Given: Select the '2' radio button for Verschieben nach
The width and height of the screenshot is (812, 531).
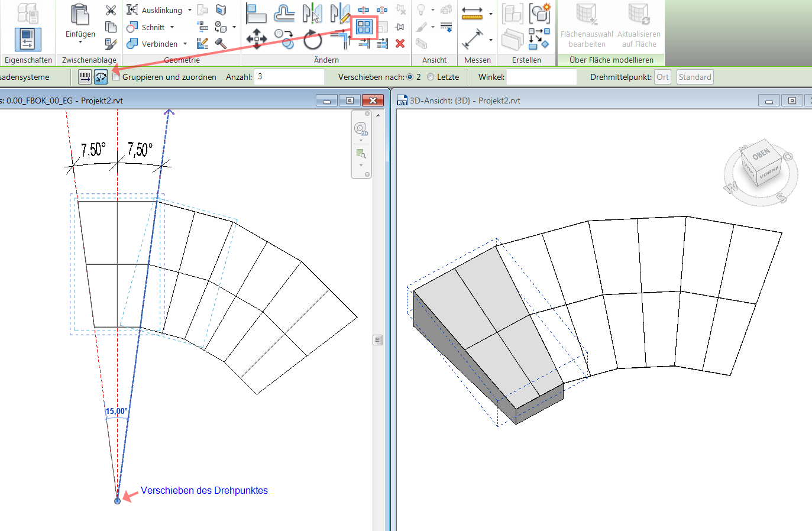Looking at the screenshot, I should point(410,77).
